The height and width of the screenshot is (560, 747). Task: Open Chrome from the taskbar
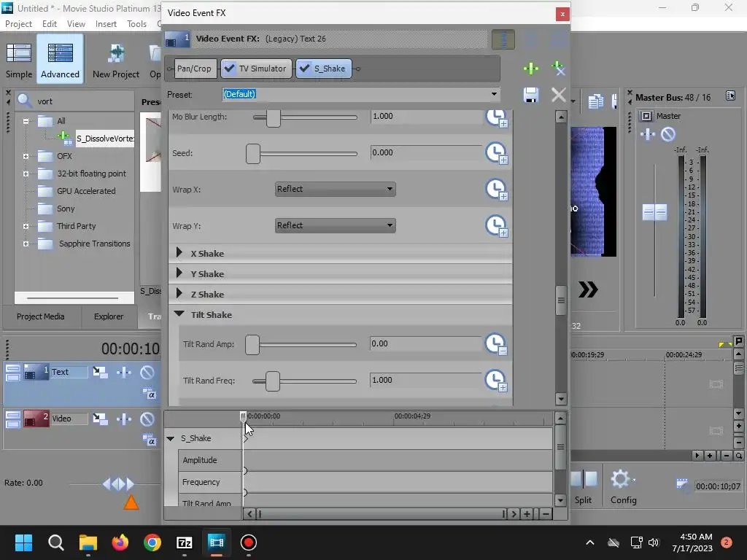click(x=152, y=542)
